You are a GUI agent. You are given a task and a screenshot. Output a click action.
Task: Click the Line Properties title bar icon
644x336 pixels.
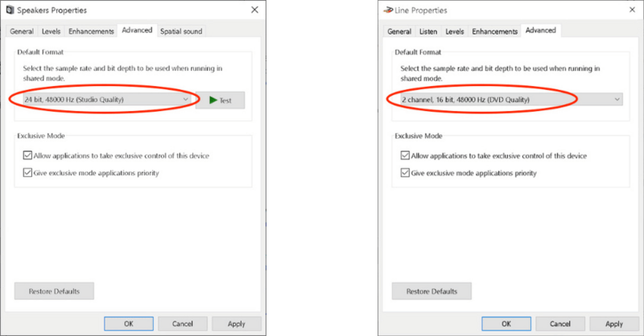[387, 10]
